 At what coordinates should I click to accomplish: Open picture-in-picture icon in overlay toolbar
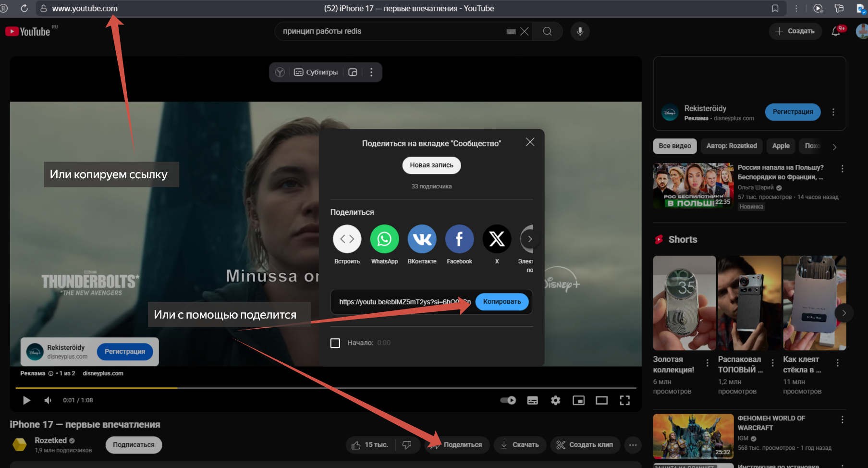pos(353,72)
